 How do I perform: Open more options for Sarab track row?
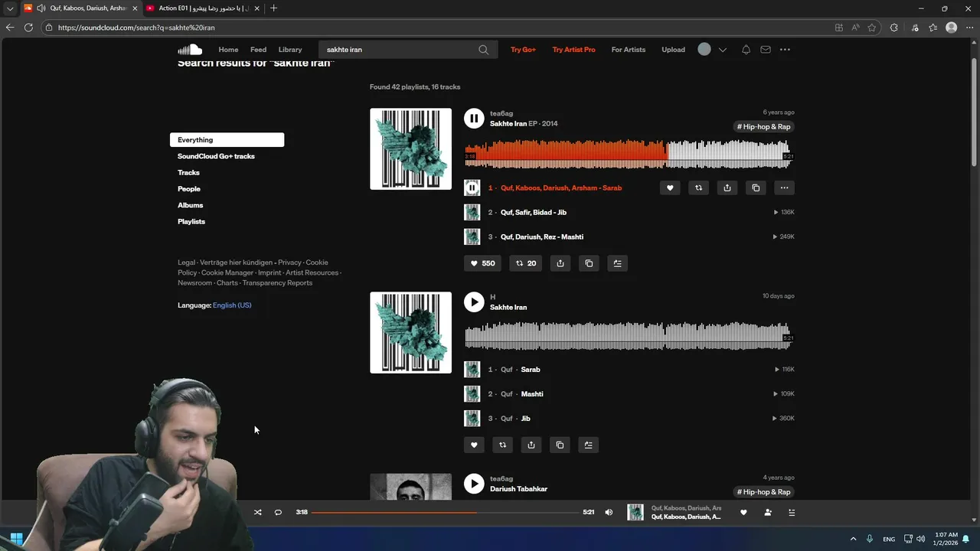tap(784, 187)
